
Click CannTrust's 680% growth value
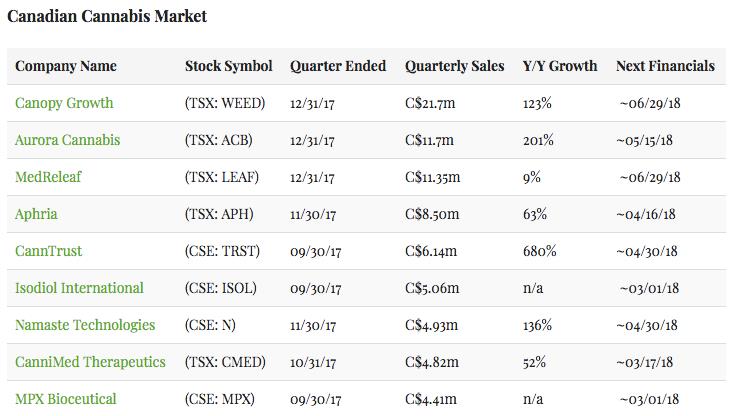pyautogui.click(x=540, y=251)
